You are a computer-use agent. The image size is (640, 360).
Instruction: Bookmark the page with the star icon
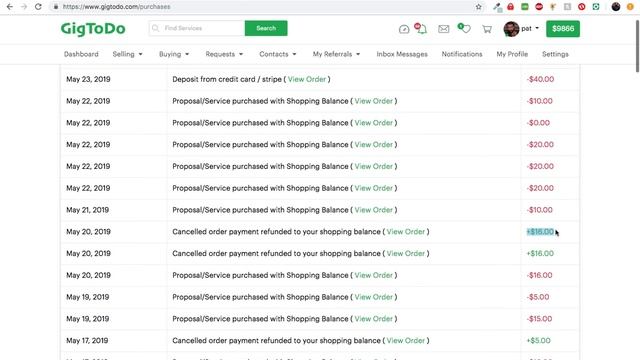pyautogui.click(x=478, y=7)
